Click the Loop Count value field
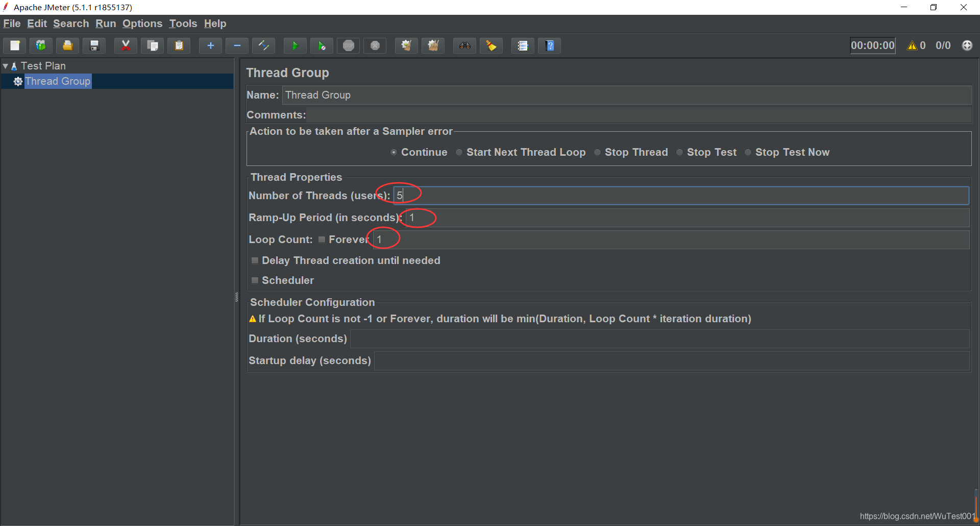 coord(671,240)
